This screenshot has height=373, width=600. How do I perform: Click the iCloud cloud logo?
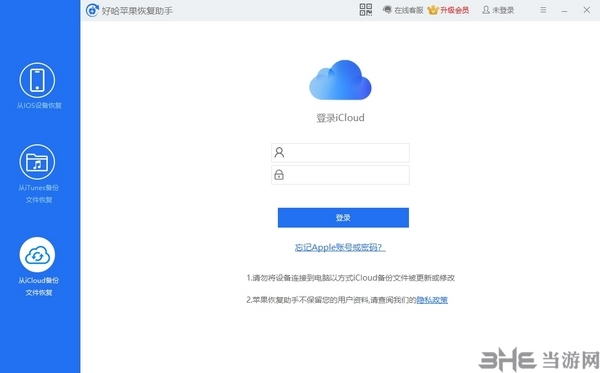340,80
